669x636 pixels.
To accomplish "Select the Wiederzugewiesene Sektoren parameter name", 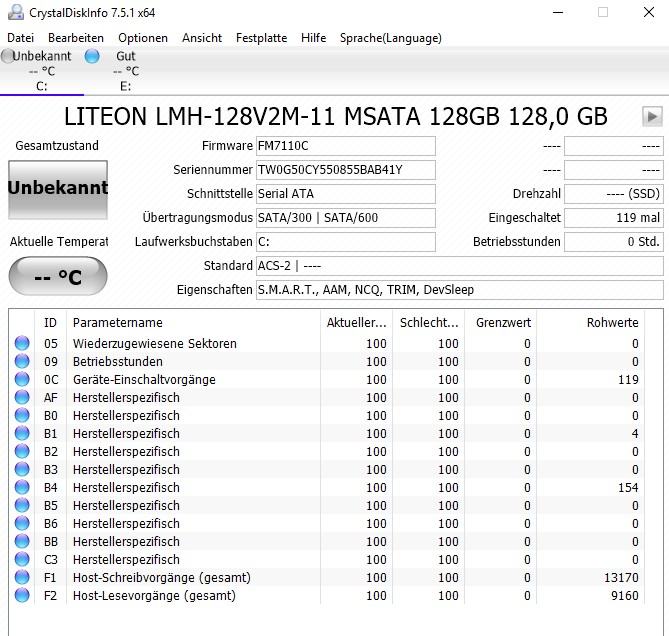I will coord(154,343).
